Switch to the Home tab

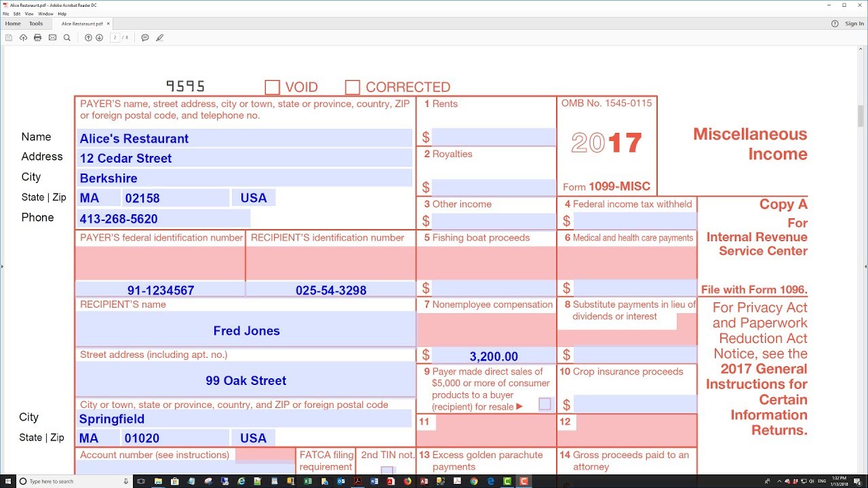pos(13,24)
